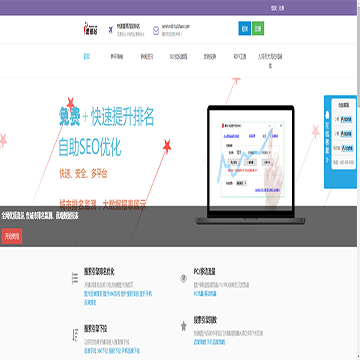The width and height of the screenshot is (360, 360).
Task: Click login link in purple top bar
Action: [274, 8]
